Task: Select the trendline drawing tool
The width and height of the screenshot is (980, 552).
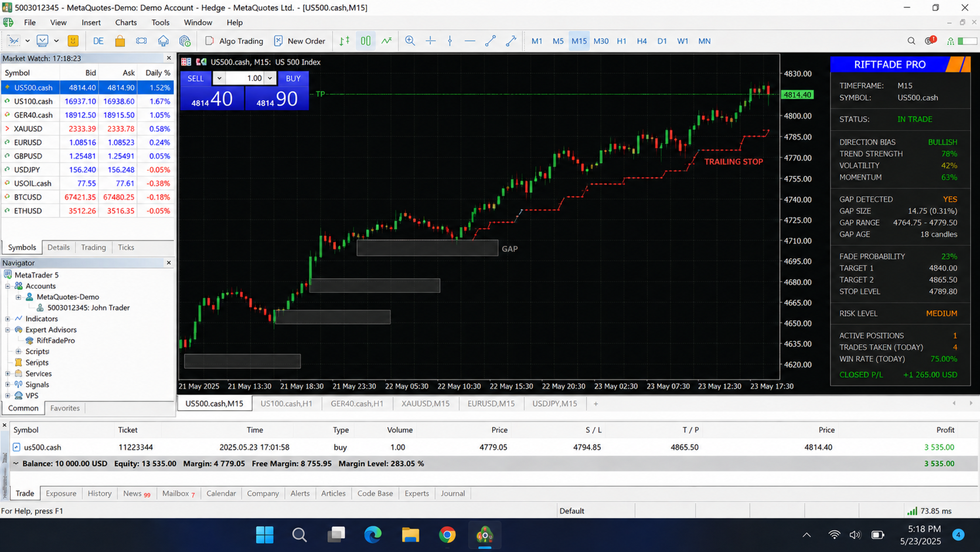Action: click(x=491, y=41)
